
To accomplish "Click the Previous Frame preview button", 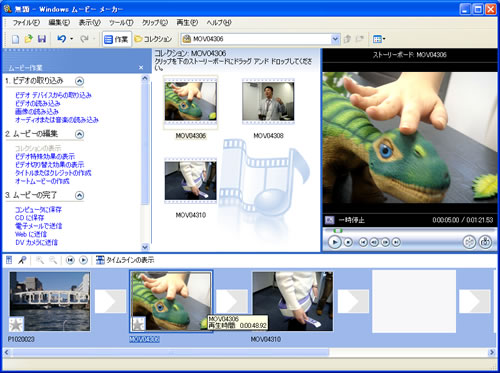I will tap(374, 242).
